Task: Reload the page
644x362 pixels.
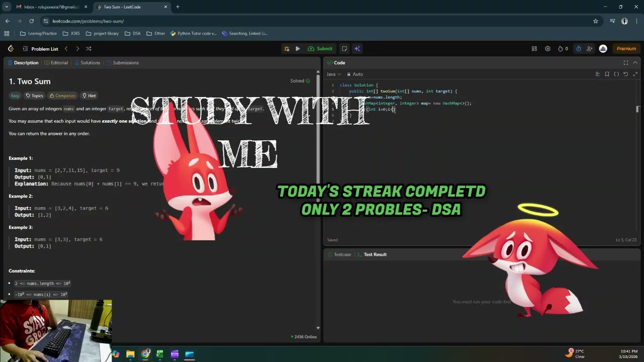Action: [x=31, y=21]
